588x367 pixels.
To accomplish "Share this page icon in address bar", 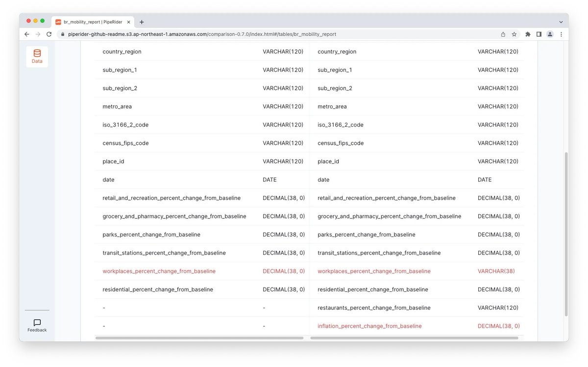I will (x=503, y=34).
